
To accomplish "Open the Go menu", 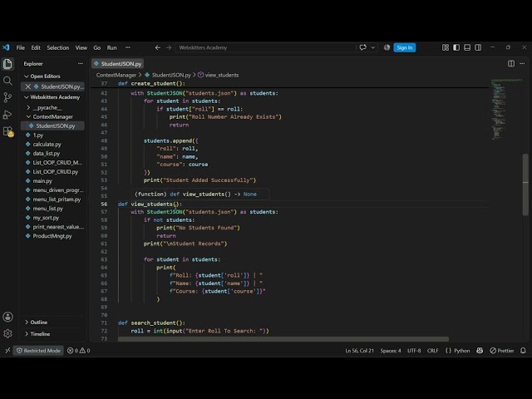I will tap(97, 47).
